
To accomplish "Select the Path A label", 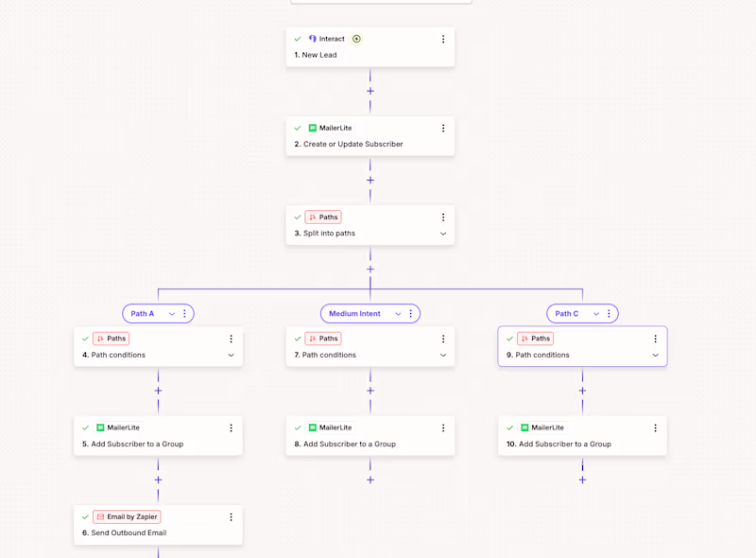I will coord(143,314).
